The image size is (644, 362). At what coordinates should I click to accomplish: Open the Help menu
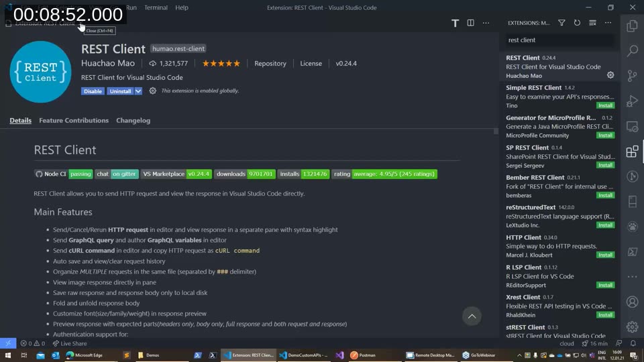(x=182, y=7)
